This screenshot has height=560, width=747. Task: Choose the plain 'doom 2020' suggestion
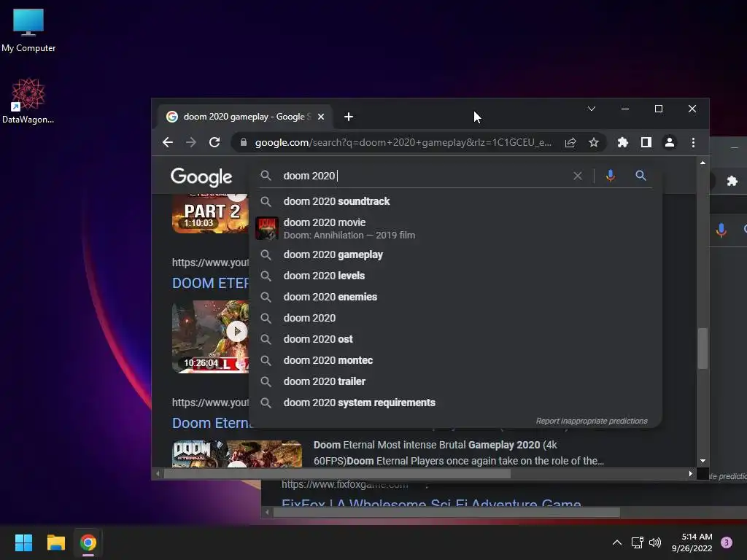point(455,318)
